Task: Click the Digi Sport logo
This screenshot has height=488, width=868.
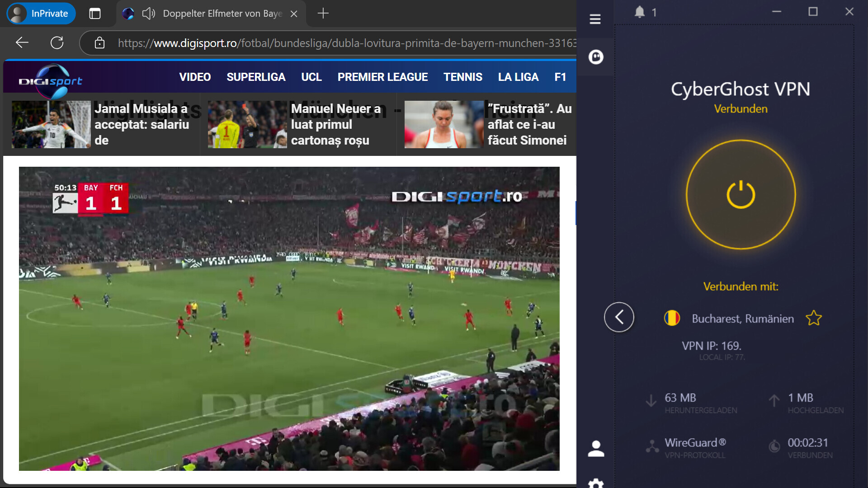Action: pos(51,80)
